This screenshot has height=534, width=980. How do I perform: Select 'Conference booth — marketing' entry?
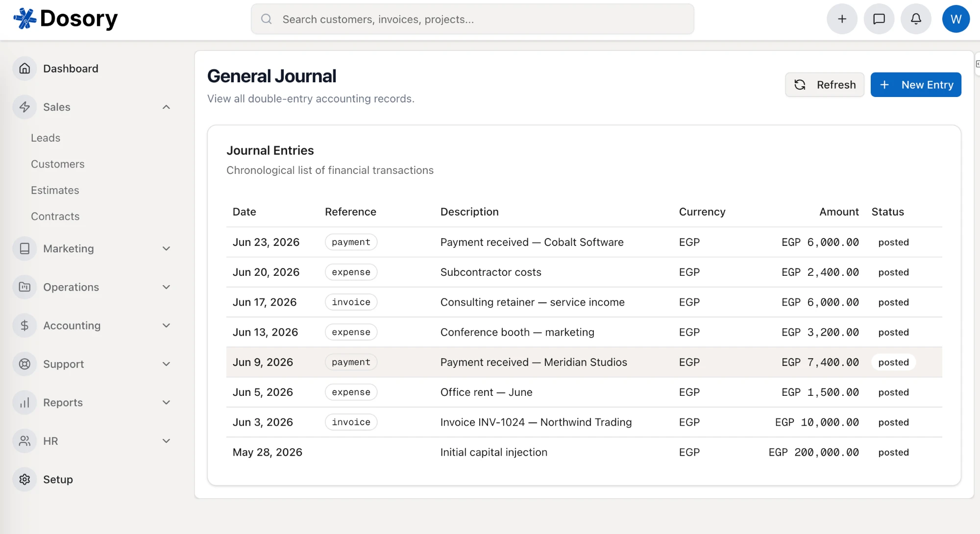[517, 332]
